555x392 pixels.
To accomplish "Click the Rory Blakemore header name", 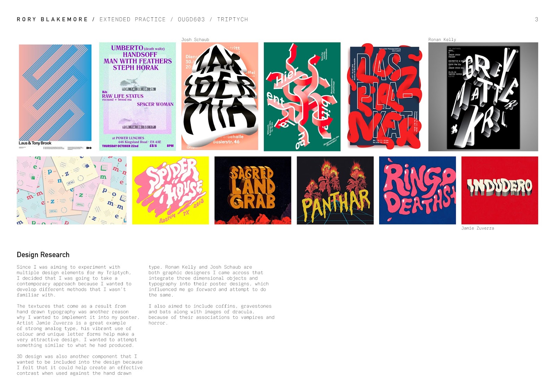I will (52, 19).
